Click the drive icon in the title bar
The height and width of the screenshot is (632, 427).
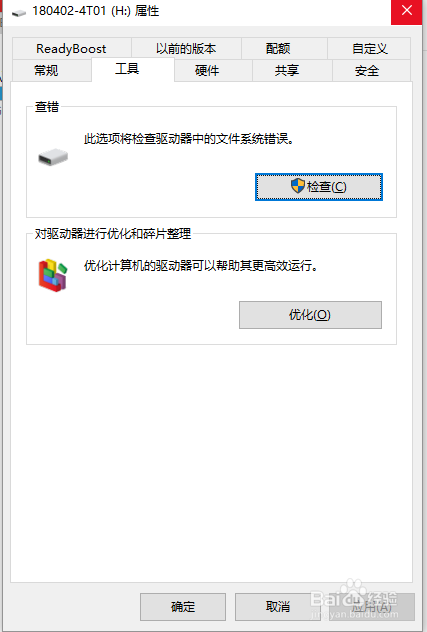(19, 12)
